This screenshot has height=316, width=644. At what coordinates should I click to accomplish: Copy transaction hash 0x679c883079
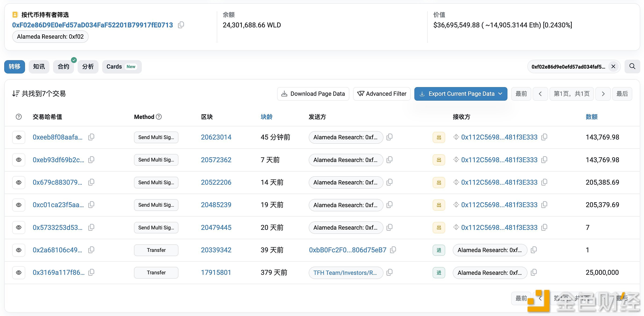(91, 182)
